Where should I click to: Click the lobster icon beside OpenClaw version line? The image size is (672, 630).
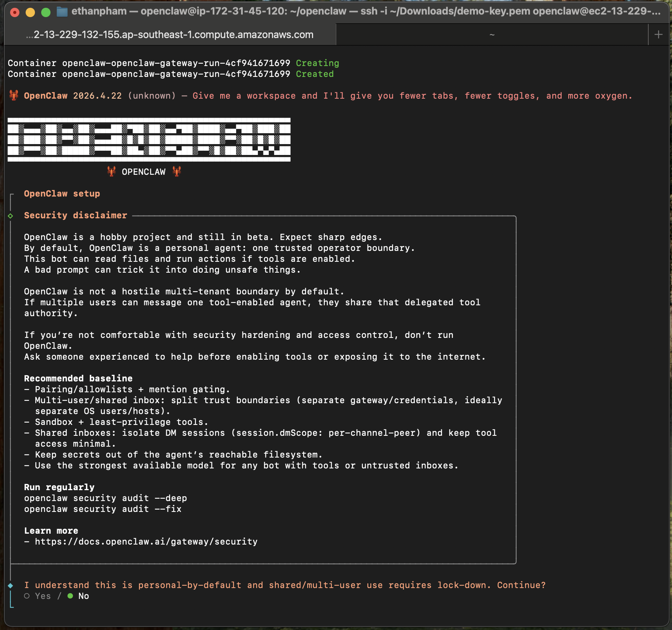point(14,95)
